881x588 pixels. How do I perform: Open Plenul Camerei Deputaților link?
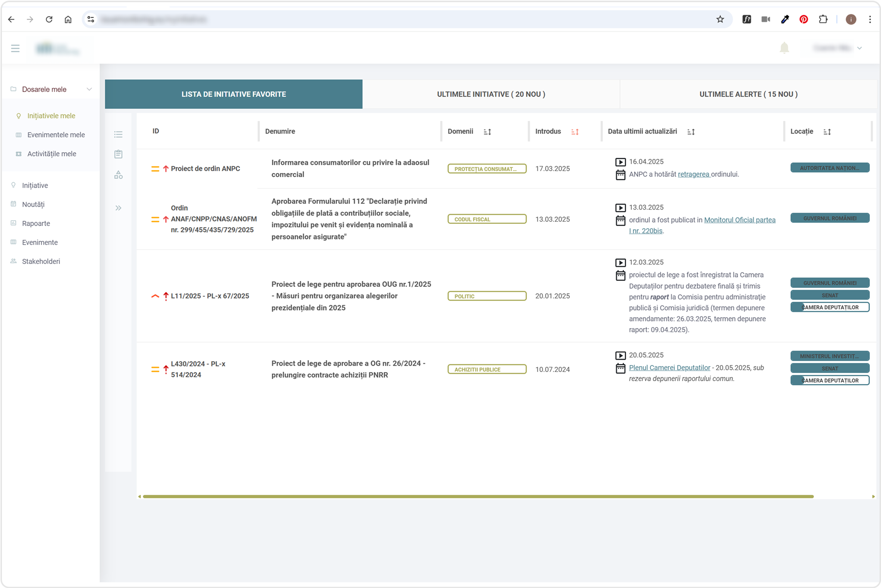coord(669,368)
